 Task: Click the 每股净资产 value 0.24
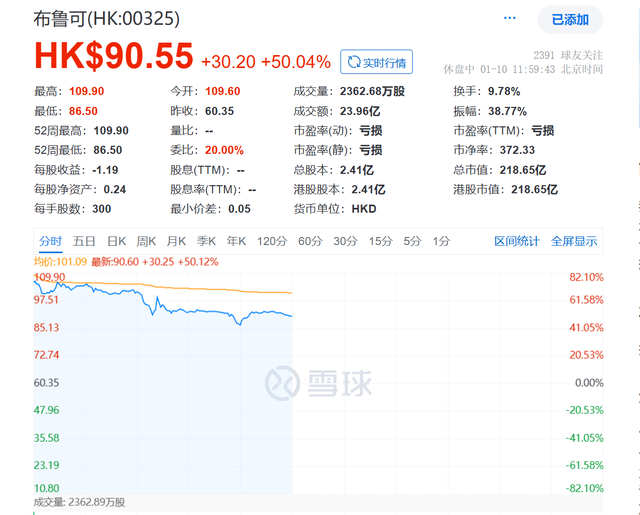coord(115,189)
